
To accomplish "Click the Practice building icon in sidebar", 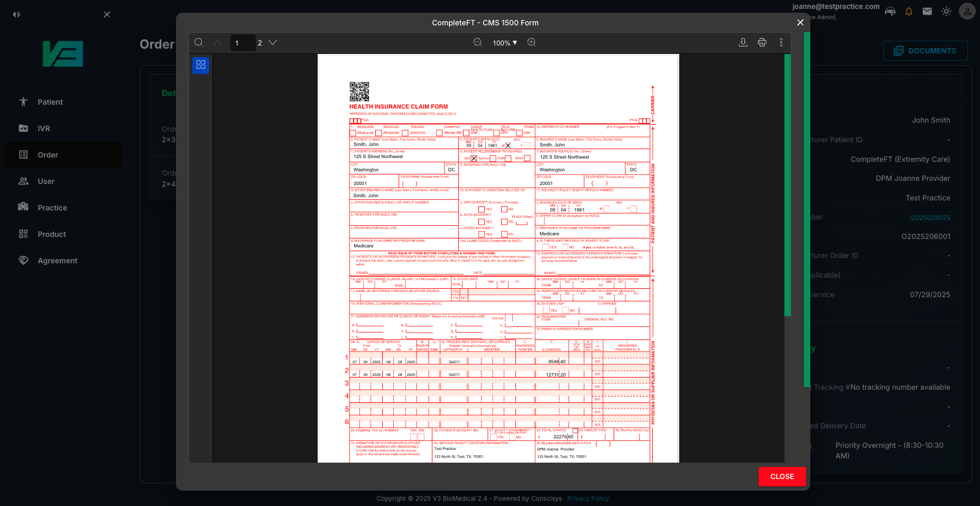I will 23,207.
